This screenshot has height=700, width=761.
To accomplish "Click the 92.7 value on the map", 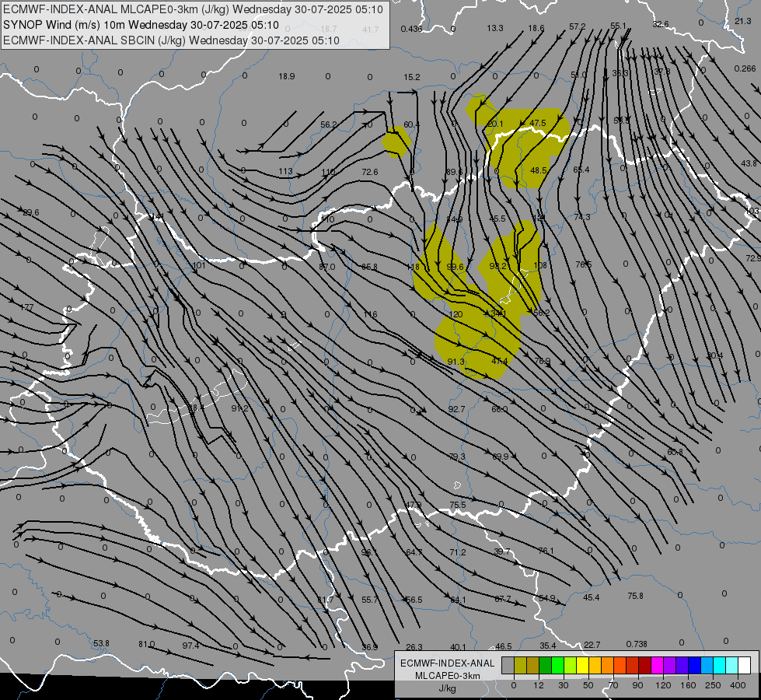I will (457, 410).
